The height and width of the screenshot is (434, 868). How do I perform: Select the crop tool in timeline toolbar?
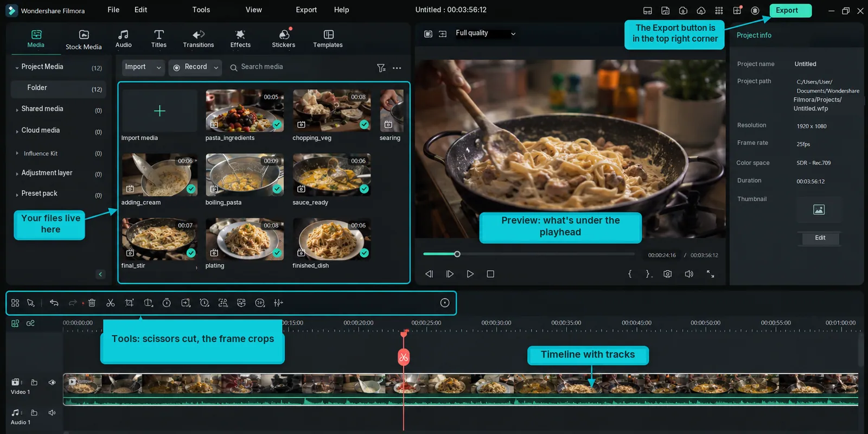click(129, 303)
